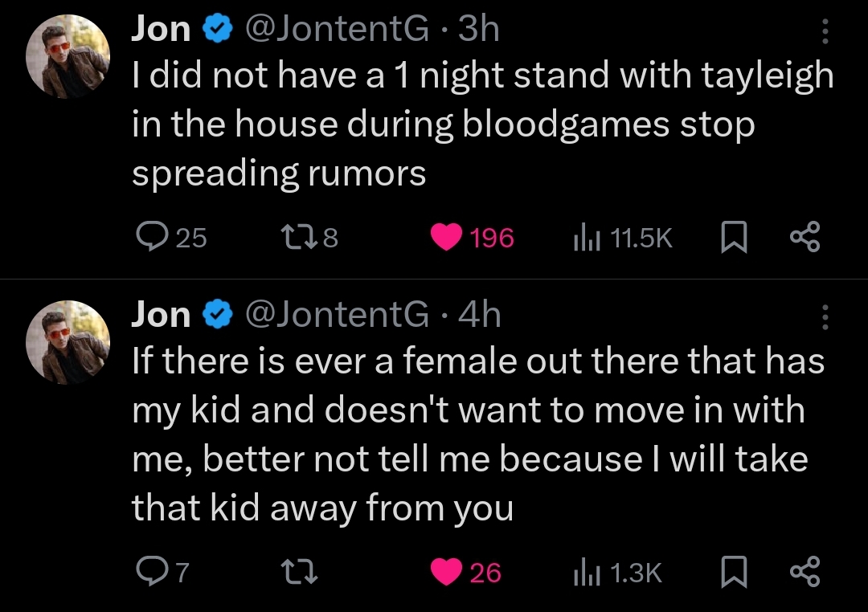Share the second tweet about kid
The height and width of the screenshot is (612, 868).
[805, 573]
